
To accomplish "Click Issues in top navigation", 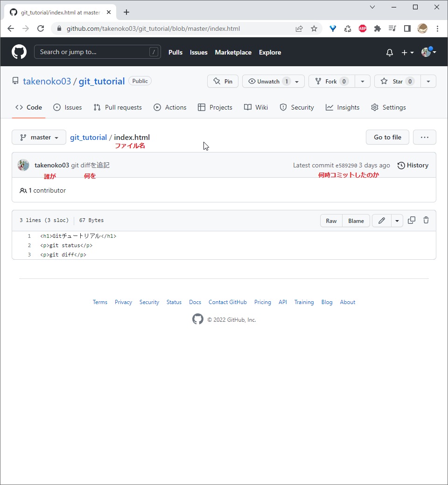I will pos(198,53).
